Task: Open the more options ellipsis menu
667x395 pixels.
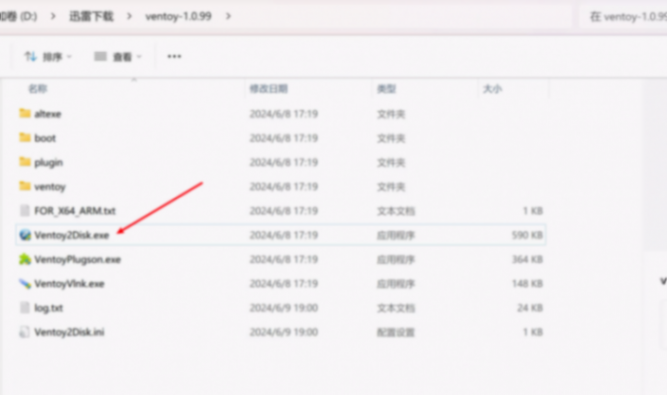Action: pyautogui.click(x=174, y=56)
